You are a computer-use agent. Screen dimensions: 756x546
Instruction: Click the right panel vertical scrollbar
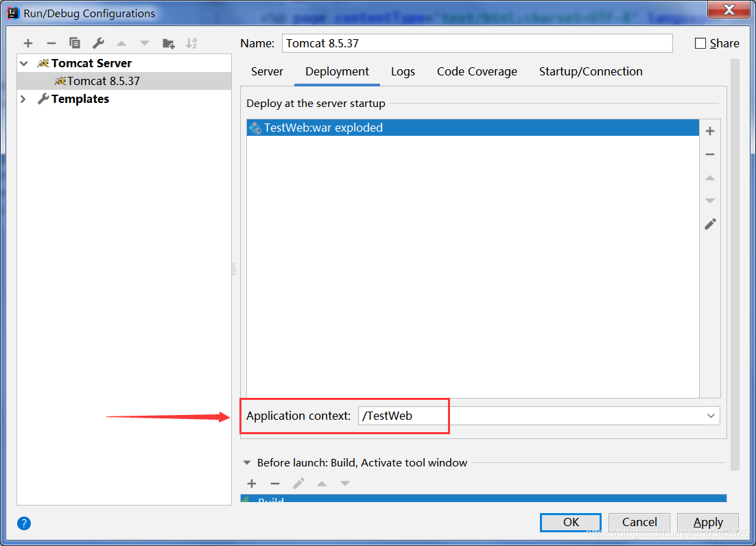(735, 265)
